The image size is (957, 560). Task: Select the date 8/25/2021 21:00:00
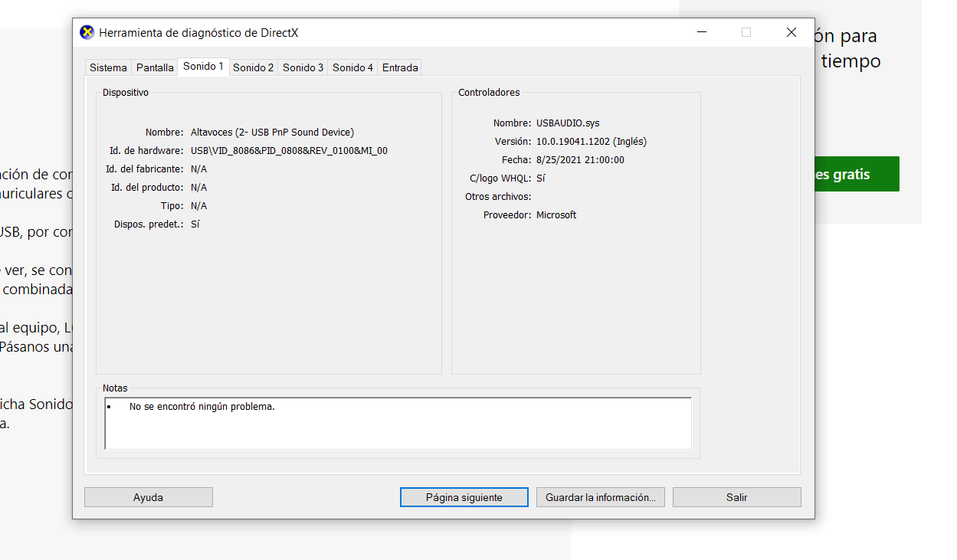580,159
